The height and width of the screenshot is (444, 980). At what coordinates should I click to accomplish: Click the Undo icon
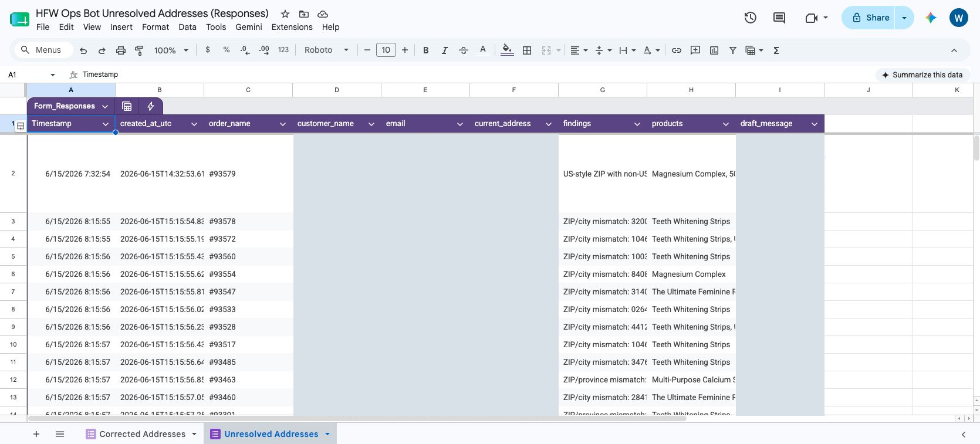pyautogui.click(x=83, y=50)
